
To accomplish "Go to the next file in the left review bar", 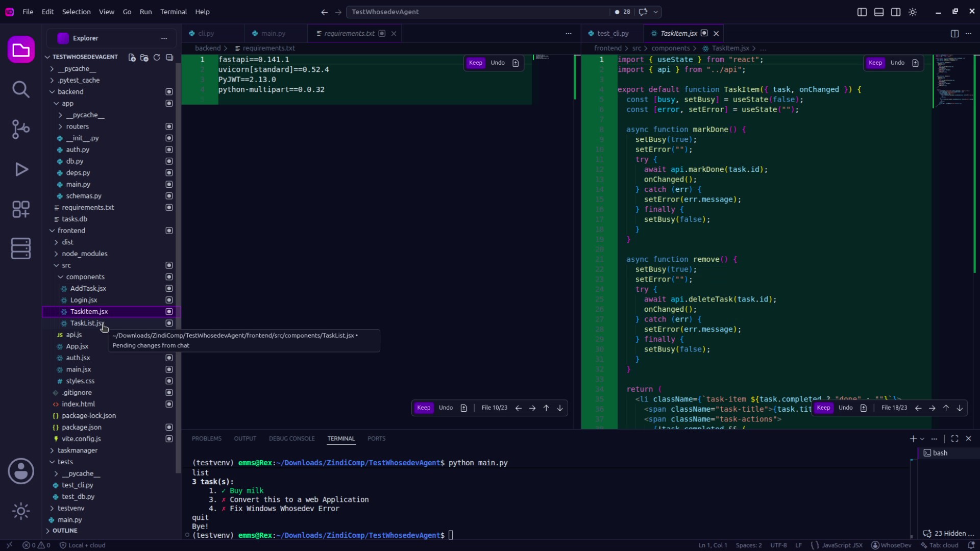I will (x=532, y=408).
